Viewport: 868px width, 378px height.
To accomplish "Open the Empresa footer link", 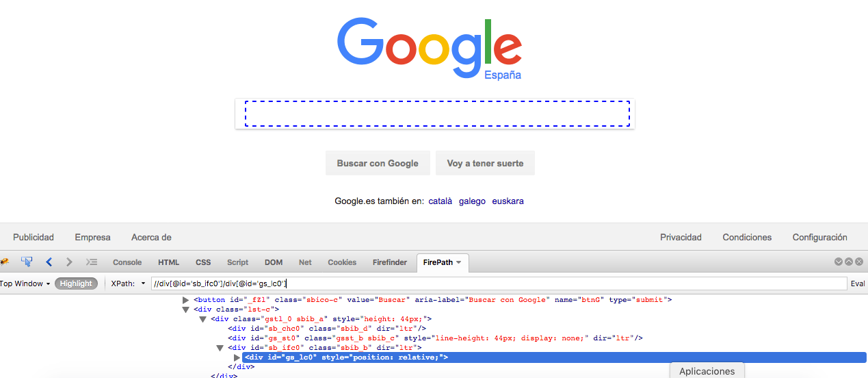I will coord(92,238).
